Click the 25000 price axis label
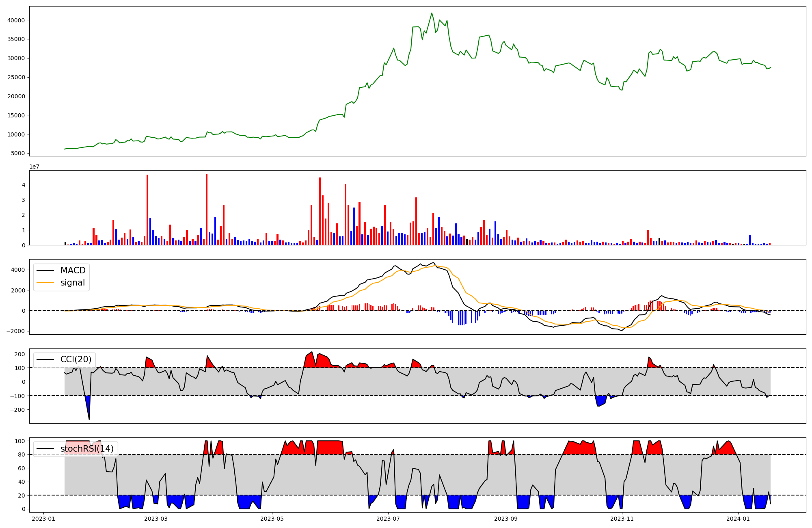 click(x=16, y=77)
